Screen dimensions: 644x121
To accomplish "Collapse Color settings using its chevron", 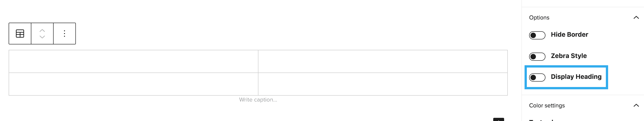I will click(x=636, y=105).
